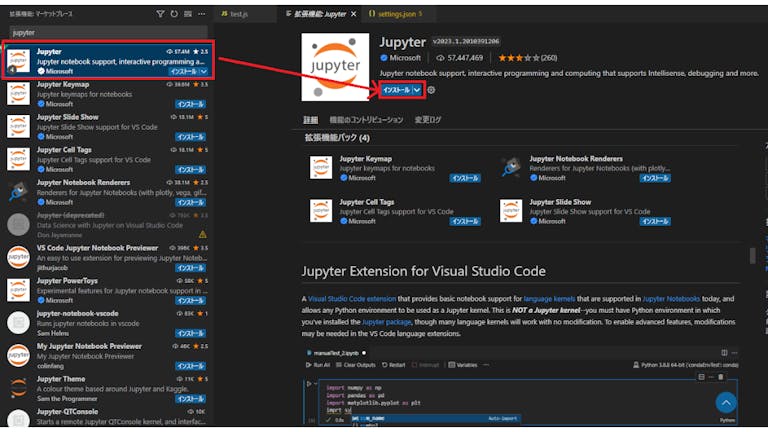Open the Jupyter PowerToys icon
Viewport: 768px width, 432px height.
point(18,290)
